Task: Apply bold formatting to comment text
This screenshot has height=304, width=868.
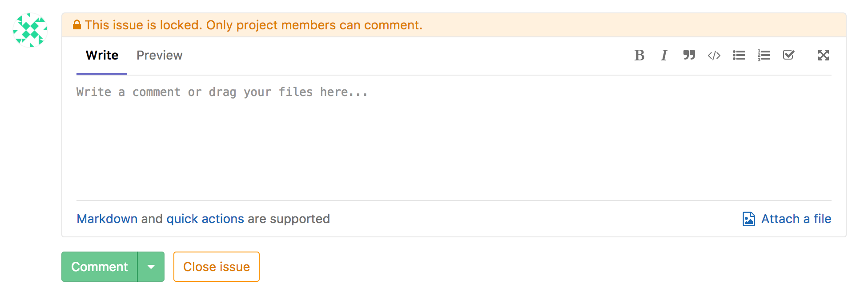Action: pyautogui.click(x=639, y=55)
